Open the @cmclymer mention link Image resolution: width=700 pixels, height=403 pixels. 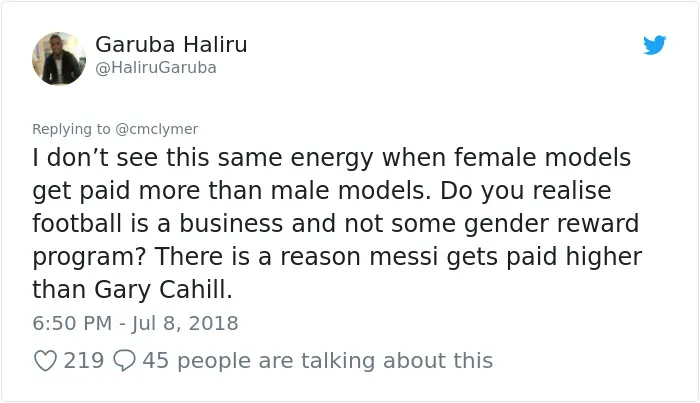pos(156,129)
